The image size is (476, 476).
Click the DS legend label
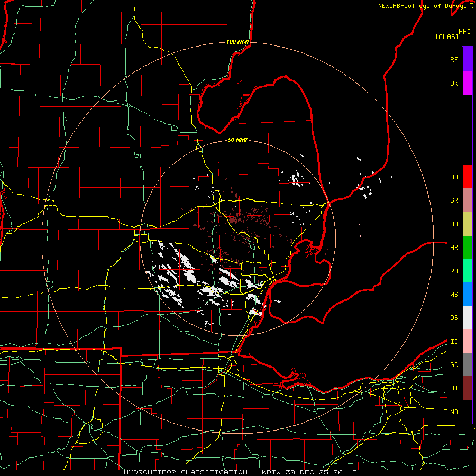pos(454,318)
